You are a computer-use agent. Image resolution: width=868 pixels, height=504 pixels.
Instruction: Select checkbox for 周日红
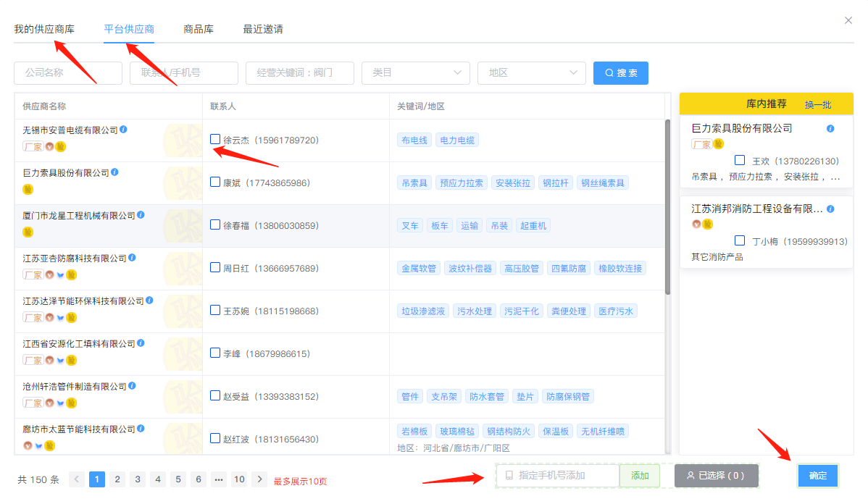(x=215, y=267)
